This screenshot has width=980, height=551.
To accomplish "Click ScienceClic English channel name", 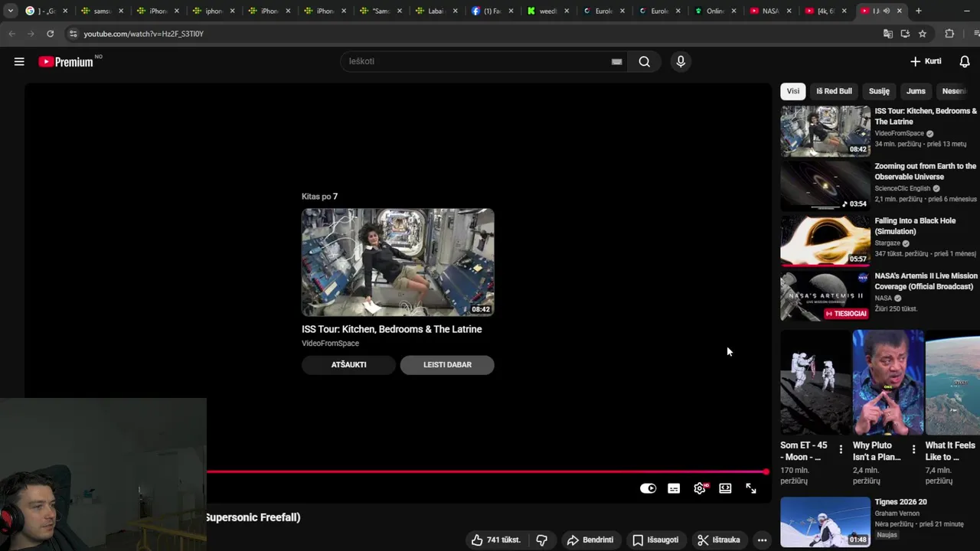I will tap(903, 188).
